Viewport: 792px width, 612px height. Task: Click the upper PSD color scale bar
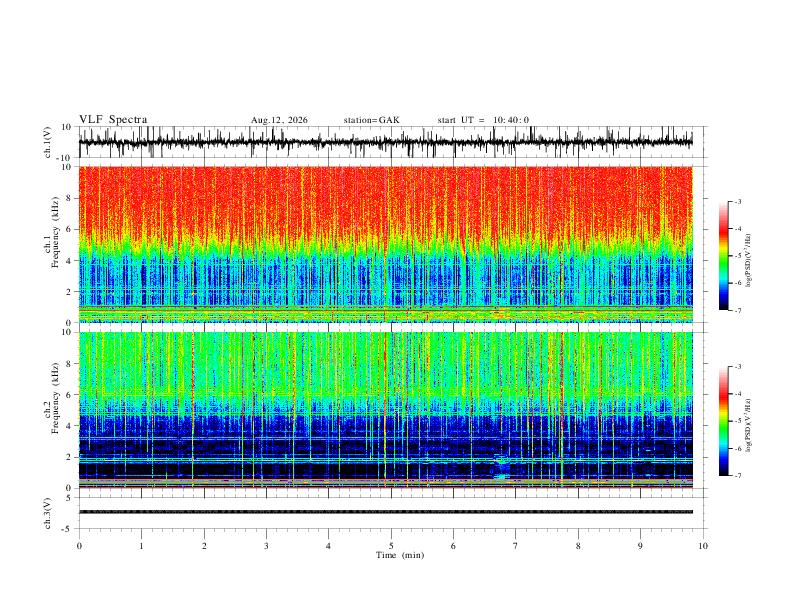click(x=724, y=256)
